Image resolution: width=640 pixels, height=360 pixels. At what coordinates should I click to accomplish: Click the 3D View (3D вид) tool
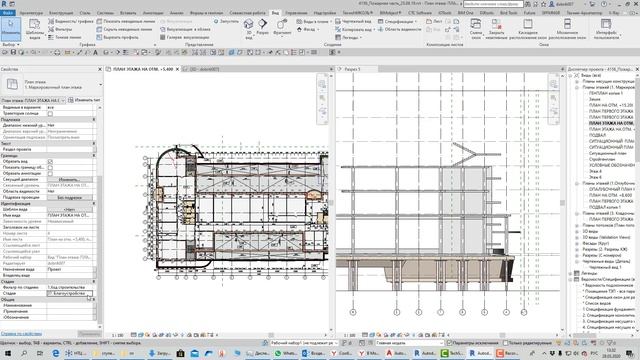pos(249,29)
